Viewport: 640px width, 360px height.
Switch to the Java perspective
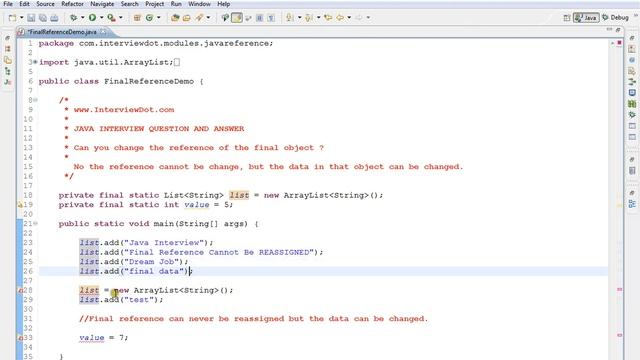[x=586, y=18]
